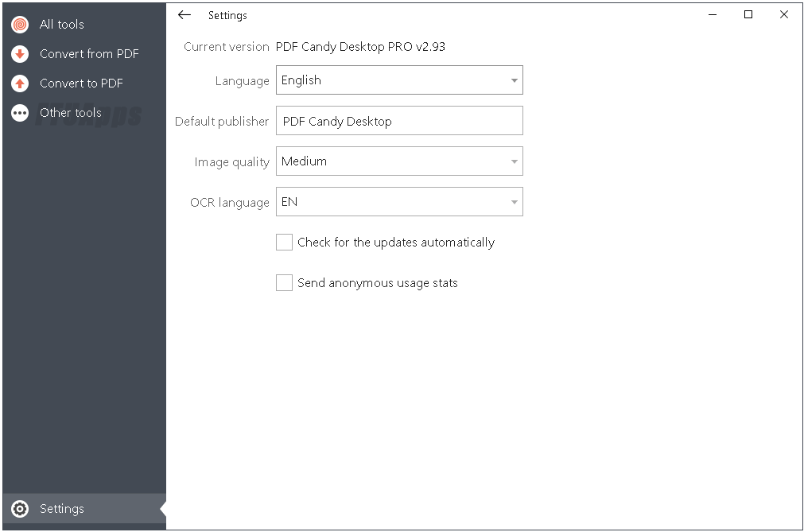Viewport: 804px width, 532px height.
Task: Click the All tools spiral candy icon
Action: click(x=20, y=25)
